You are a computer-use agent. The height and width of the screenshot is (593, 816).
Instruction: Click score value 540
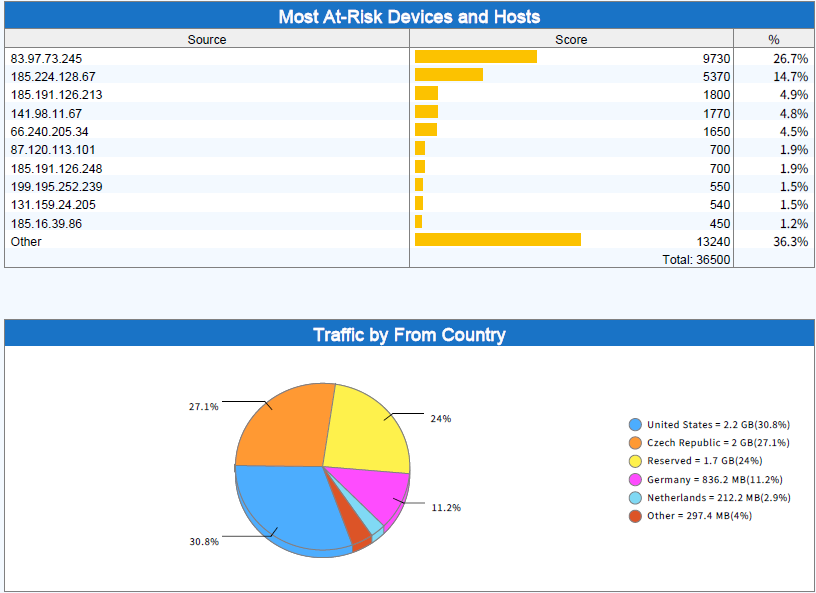tap(720, 205)
